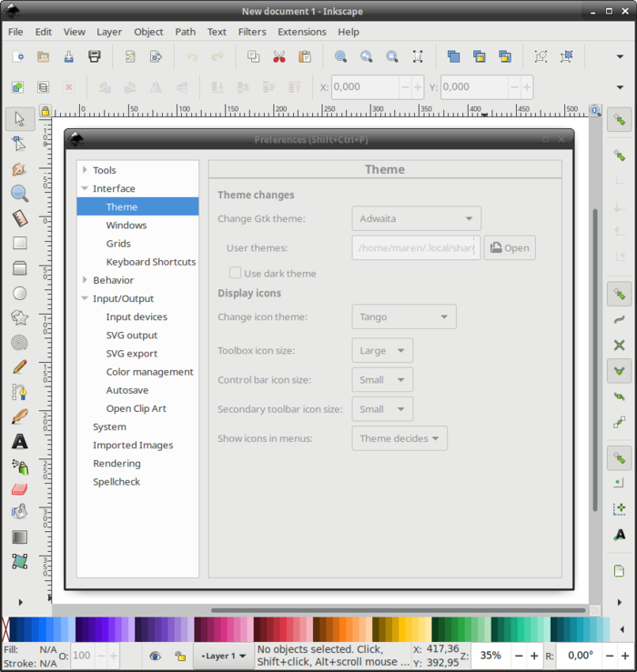Expand the Behavior tree node
This screenshot has width=637, height=672.
coord(85,280)
